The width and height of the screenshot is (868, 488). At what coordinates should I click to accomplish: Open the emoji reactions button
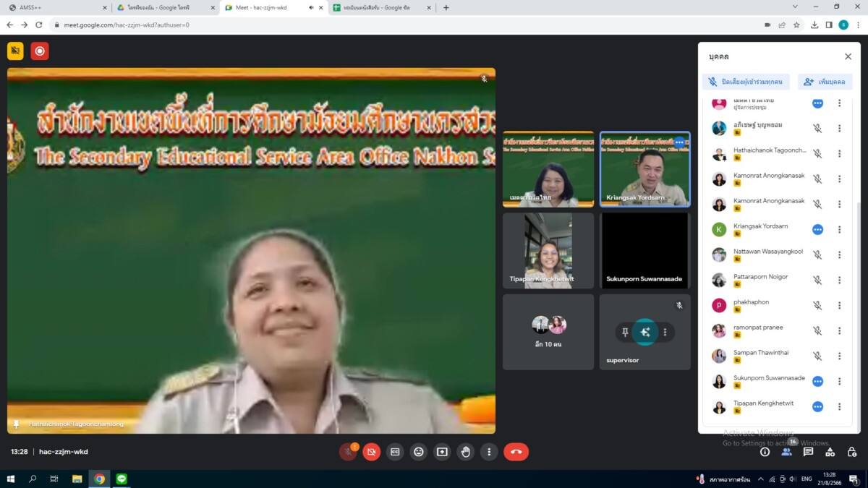coord(418,452)
